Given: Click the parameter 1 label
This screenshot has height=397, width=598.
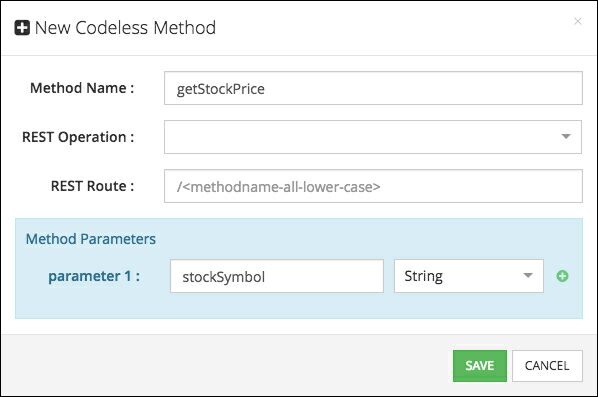Looking at the screenshot, I should pyautogui.click(x=94, y=276).
